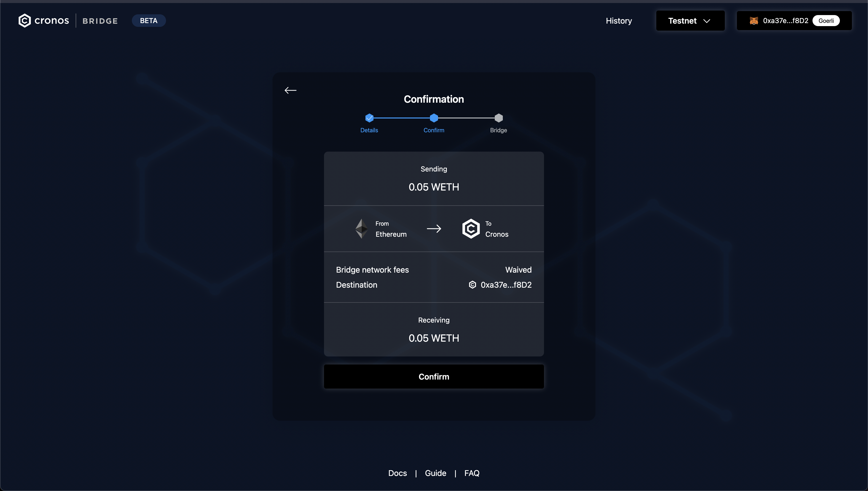Open the Docs link
This screenshot has height=491, width=868.
(x=397, y=473)
